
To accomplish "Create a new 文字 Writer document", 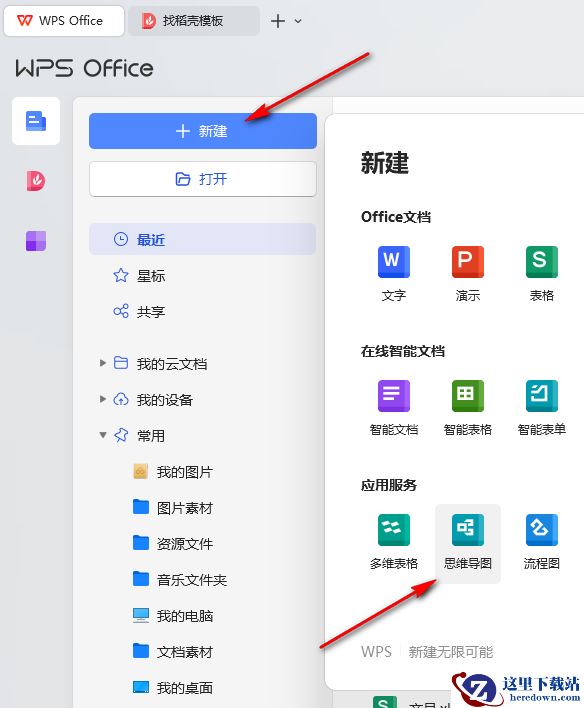I will click(x=393, y=273).
